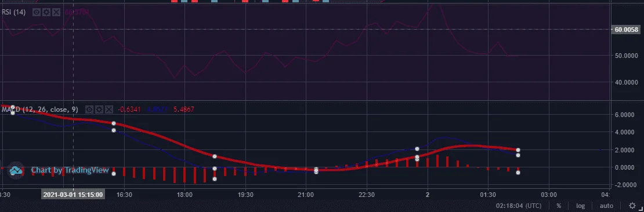Open chart settings gear in bottom corner
The width and height of the screenshot is (644, 212).
tap(632, 206)
